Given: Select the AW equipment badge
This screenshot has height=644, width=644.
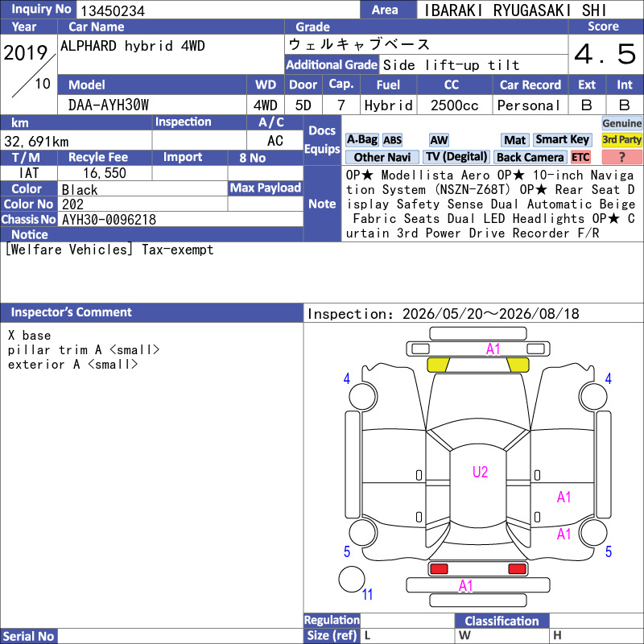Looking at the screenshot, I should click(439, 140).
